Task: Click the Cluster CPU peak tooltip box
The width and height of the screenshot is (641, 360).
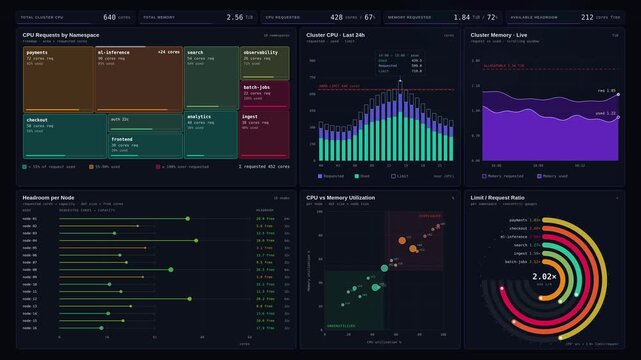Action: pyautogui.click(x=399, y=63)
